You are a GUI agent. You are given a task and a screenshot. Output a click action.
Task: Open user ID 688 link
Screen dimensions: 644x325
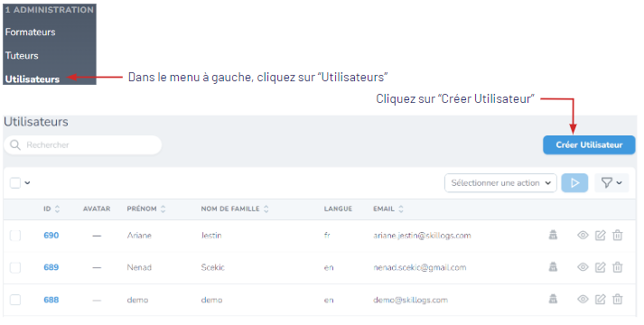point(51,300)
